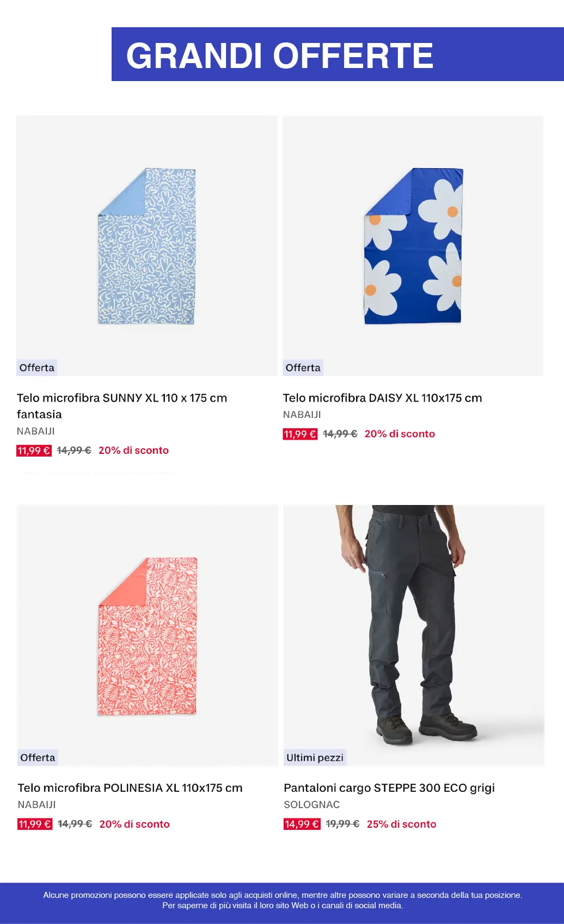564x924 pixels.
Task: Click the GRANDI OFFERTE header banner
Action: coord(338,54)
